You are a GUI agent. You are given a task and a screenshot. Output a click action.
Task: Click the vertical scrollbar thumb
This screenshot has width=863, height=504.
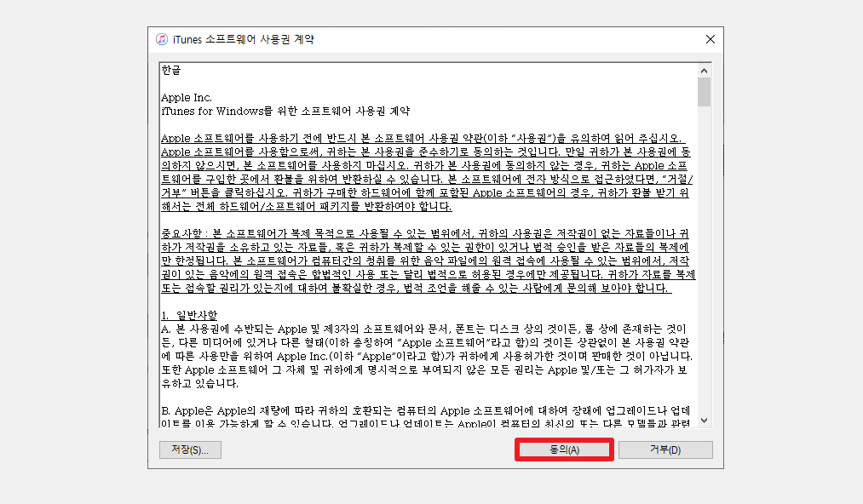pos(704,92)
